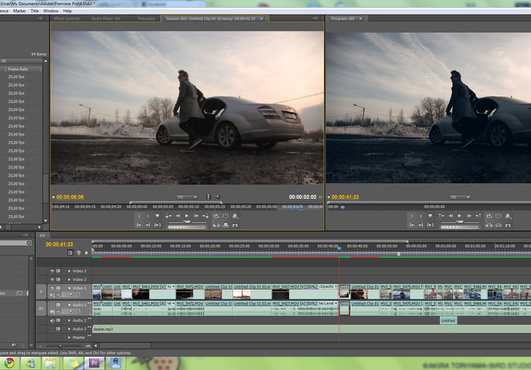Select the dealer.mp3 audio clip
The width and height of the screenshot is (531, 370).
(312, 329)
